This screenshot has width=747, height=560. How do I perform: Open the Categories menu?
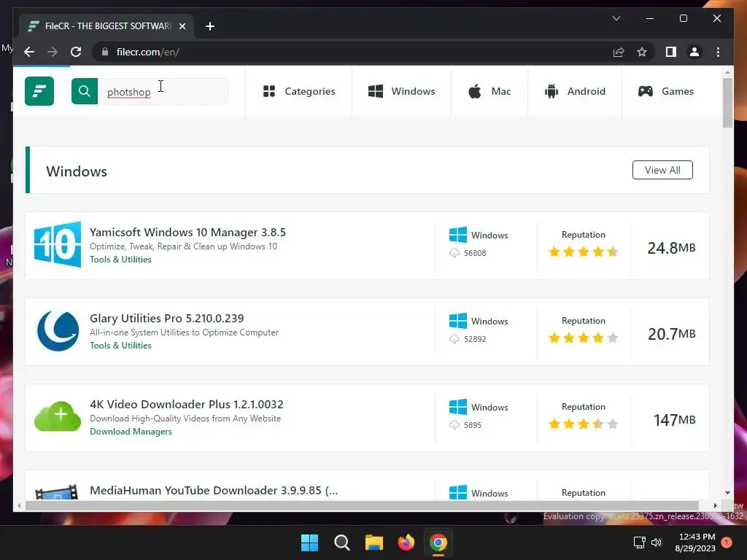[299, 91]
